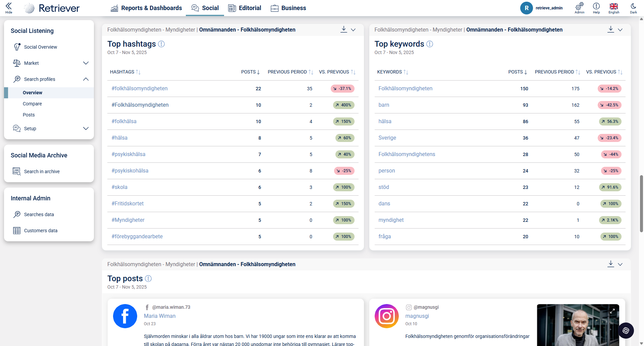
Task: Switch to the Editorial tab
Action: coord(245,8)
